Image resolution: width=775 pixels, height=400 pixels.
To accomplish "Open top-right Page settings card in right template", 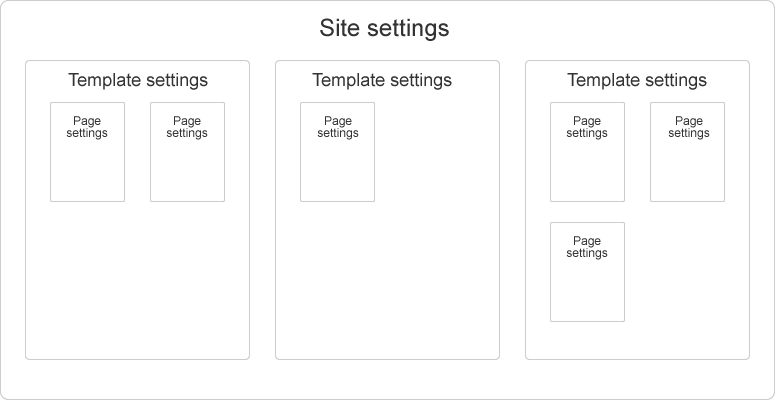I will pyautogui.click(x=687, y=165).
